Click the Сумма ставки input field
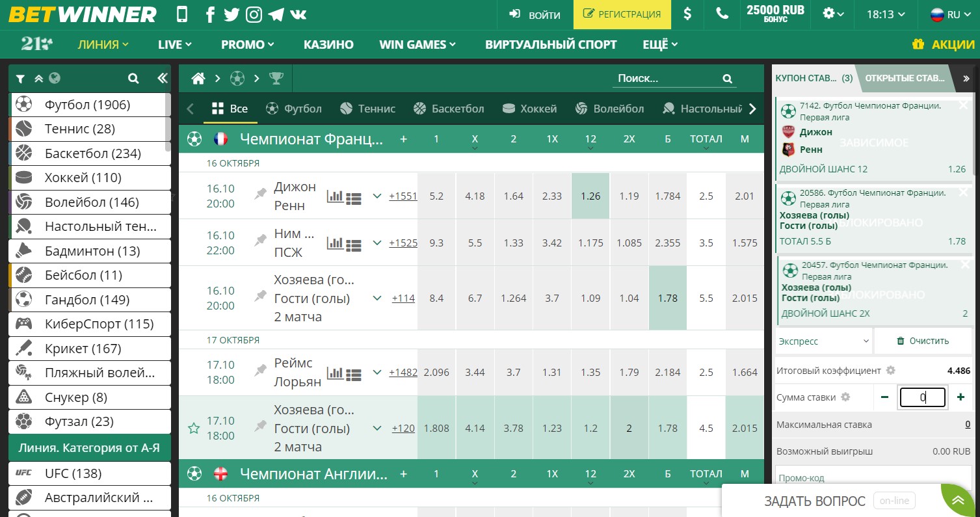Image resolution: width=980 pixels, height=517 pixels. tap(922, 397)
